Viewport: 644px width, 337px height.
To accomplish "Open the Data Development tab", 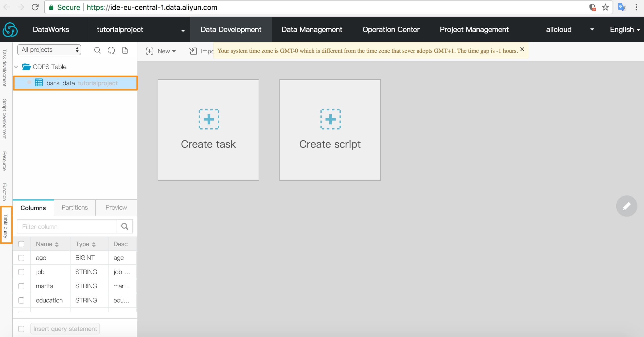I will click(231, 30).
